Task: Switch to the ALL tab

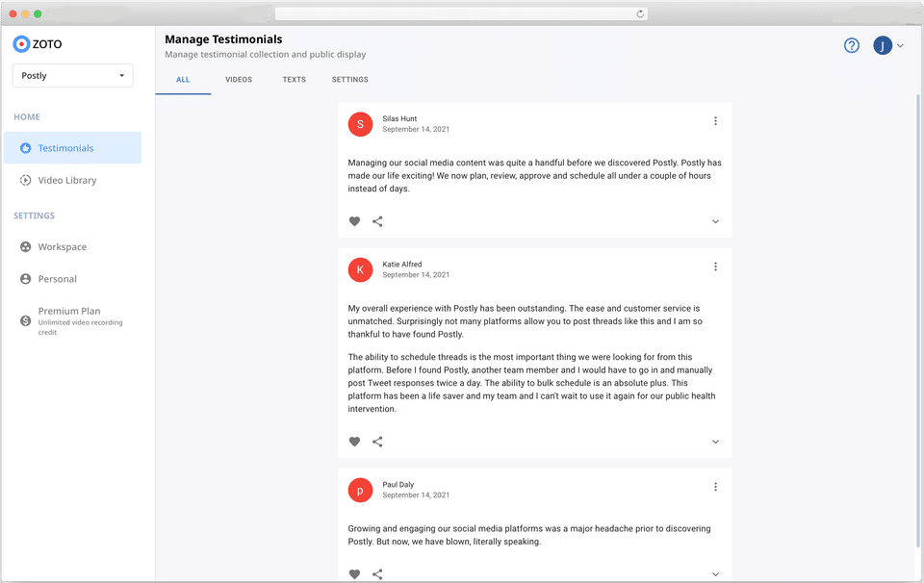Action: point(183,80)
